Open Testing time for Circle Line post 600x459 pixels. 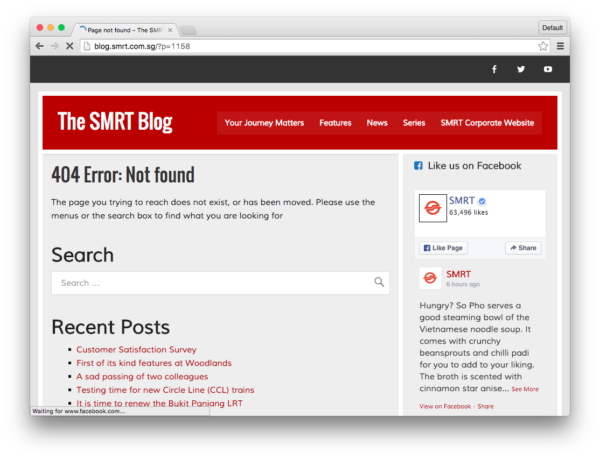click(165, 390)
